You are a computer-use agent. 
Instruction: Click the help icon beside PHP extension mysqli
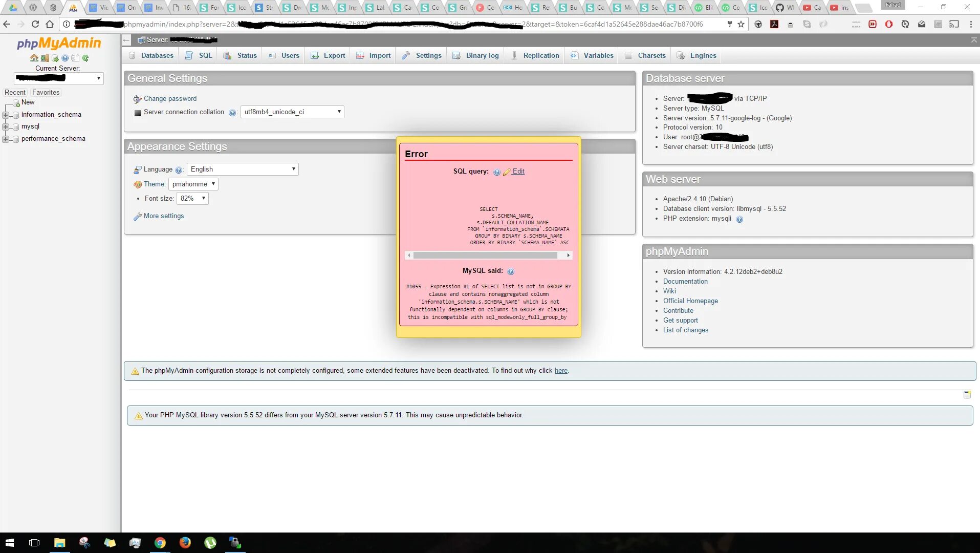pos(739,219)
